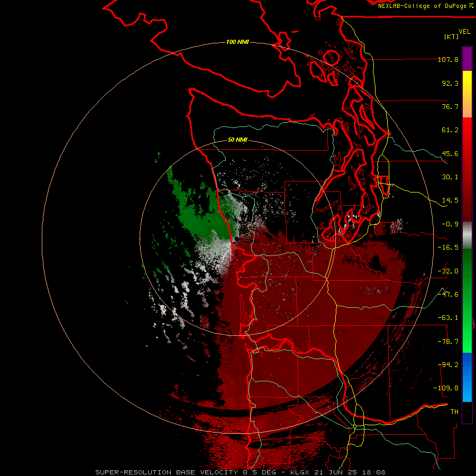Viewport: 476px width, 476px height.
Task: Select the 45.6 velocity scale value
Action: point(450,153)
